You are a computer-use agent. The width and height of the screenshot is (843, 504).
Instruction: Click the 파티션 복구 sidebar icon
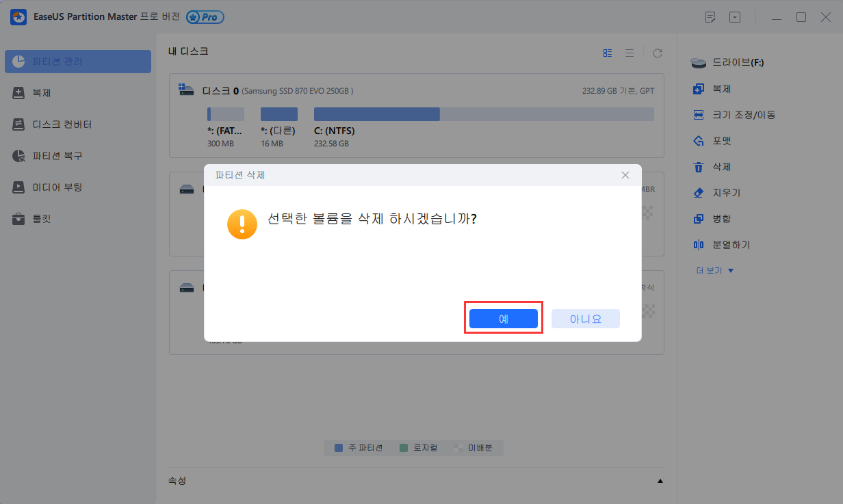click(19, 156)
